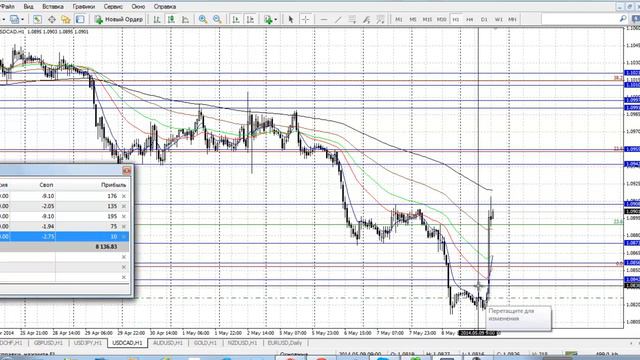Set timeframe to M5
This screenshot has width=640, height=360.
pyautogui.click(x=413, y=19)
